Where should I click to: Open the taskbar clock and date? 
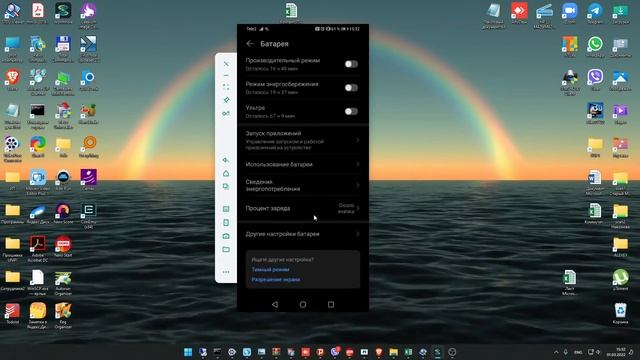616,352
